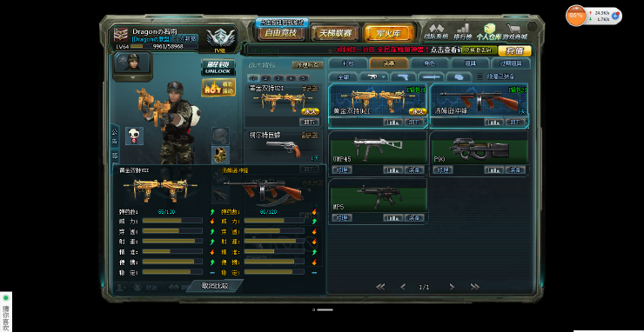Click the UNLOCK button
Viewport: 644px width, 332px height.
[218, 67]
